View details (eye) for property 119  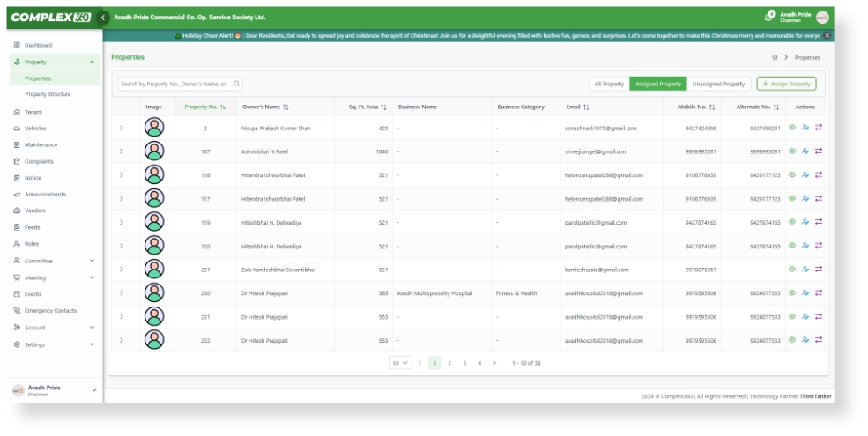click(792, 222)
